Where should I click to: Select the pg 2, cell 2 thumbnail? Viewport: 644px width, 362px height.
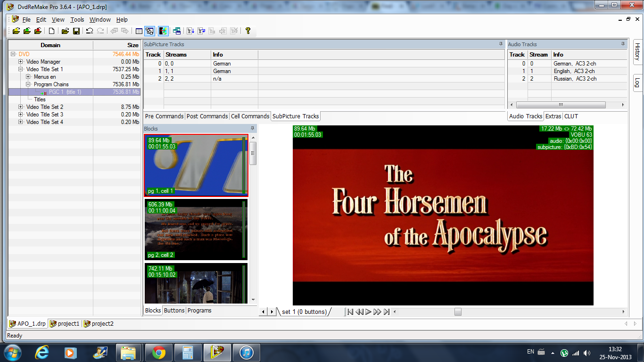pos(196,230)
